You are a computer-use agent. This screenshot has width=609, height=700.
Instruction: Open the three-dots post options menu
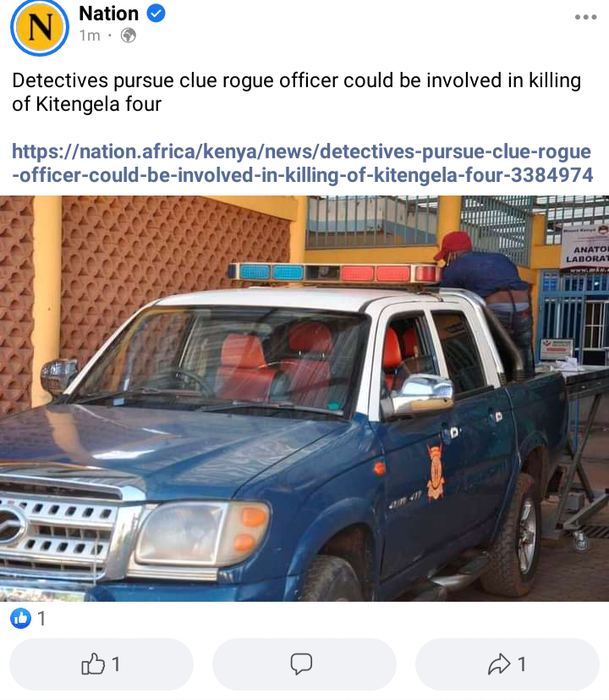[x=585, y=18]
